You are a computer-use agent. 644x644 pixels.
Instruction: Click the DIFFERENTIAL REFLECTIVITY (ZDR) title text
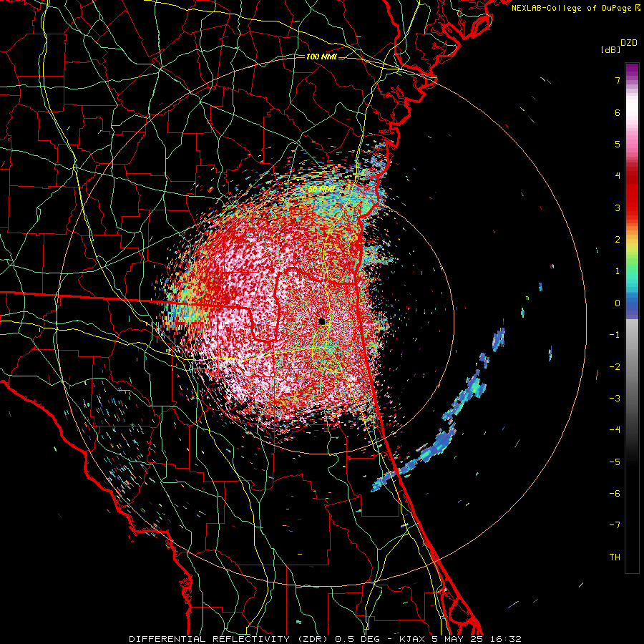230,639
